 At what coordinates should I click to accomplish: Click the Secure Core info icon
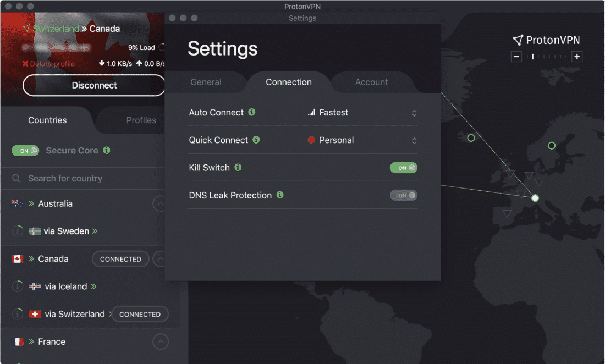pos(107,150)
